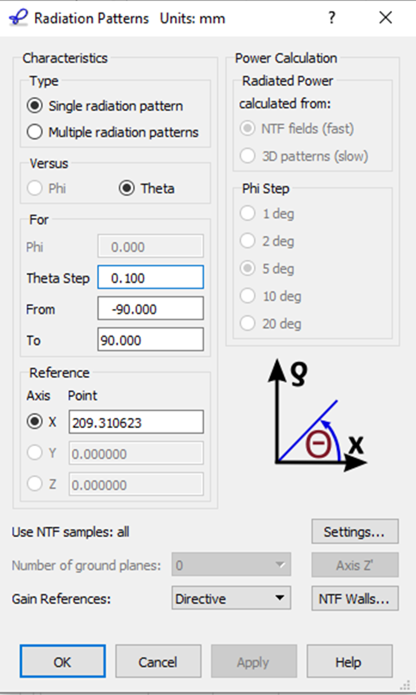This screenshot has height=695, width=416.
Task: Expand the Number of ground planes combo box
Action: [x=231, y=565]
